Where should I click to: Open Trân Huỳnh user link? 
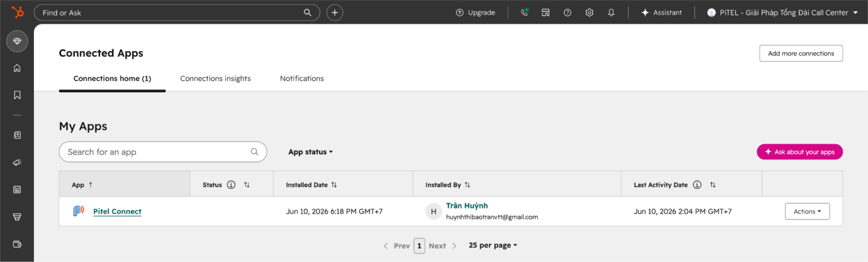[x=467, y=206]
